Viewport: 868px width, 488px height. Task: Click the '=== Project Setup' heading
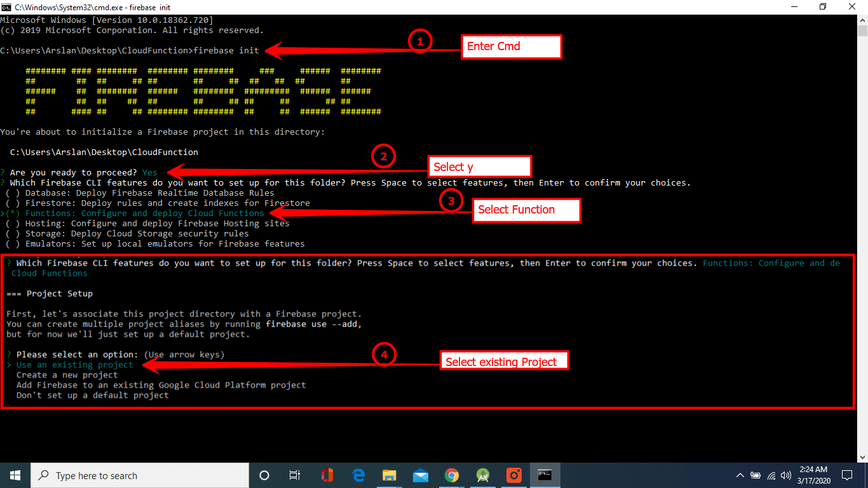[x=50, y=294]
